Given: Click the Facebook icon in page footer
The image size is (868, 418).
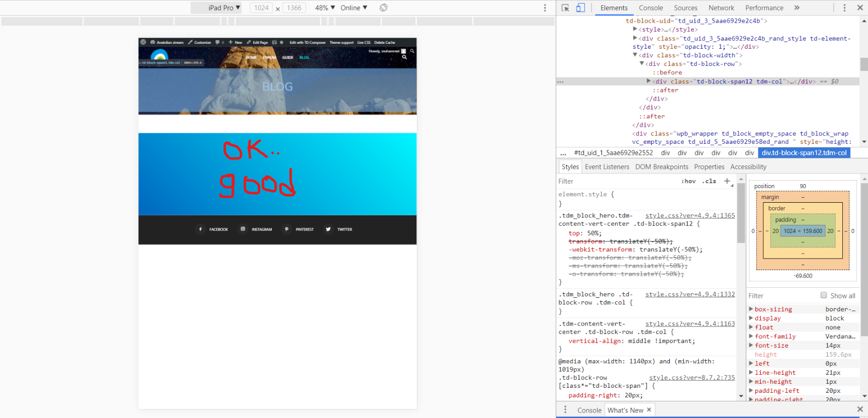Looking at the screenshot, I should click(200, 229).
